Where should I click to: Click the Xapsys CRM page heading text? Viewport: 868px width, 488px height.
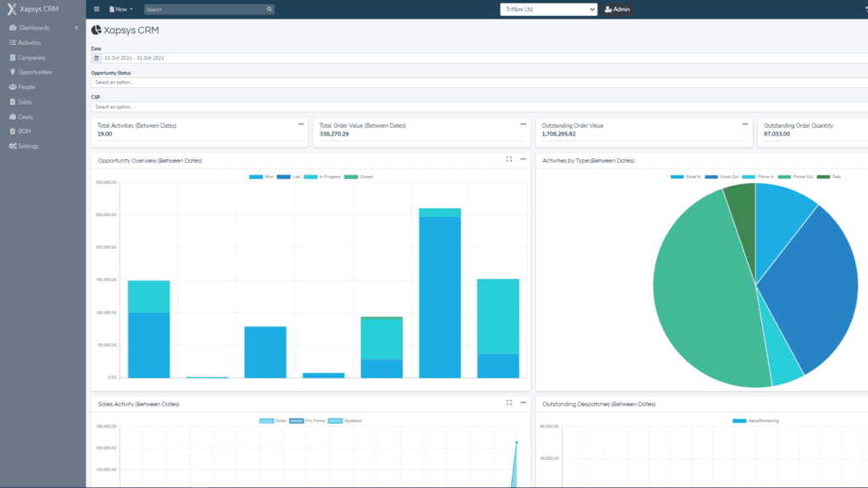(x=131, y=30)
